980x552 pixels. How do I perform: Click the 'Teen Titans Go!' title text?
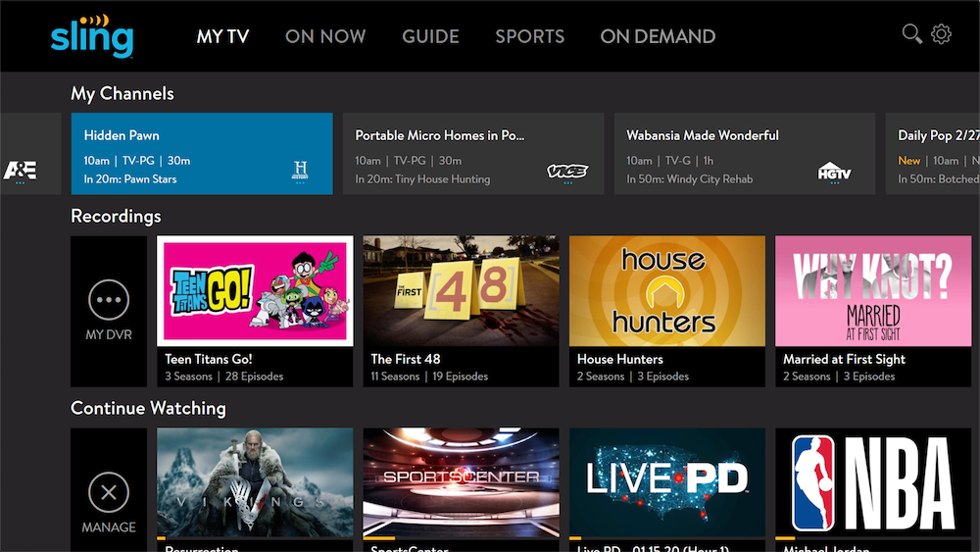click(x=209, y=359)
